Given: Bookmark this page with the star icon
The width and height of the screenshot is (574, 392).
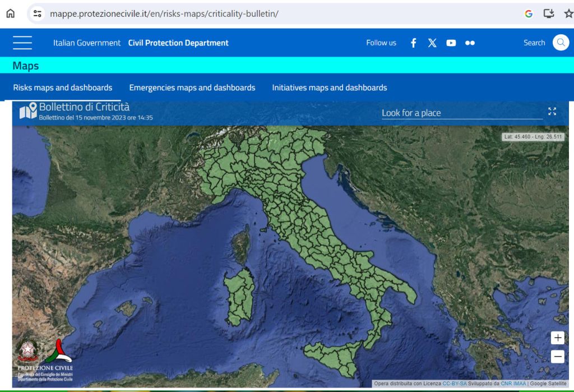Looking at the screenshot, I should tap(568, 13).
